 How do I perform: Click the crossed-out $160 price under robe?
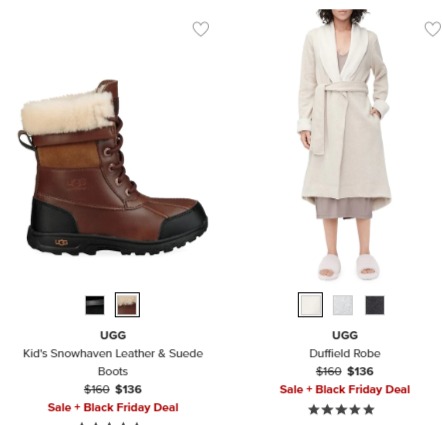(329, 371)
